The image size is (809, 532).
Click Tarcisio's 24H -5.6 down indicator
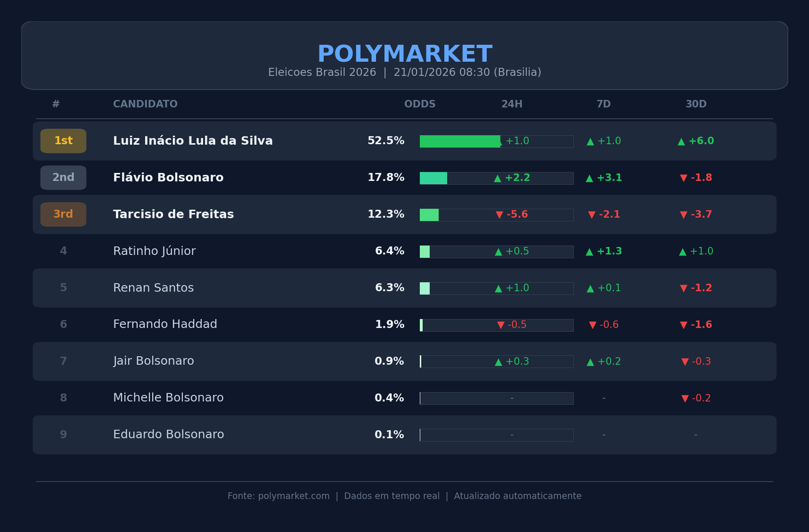tap(512, 215)
